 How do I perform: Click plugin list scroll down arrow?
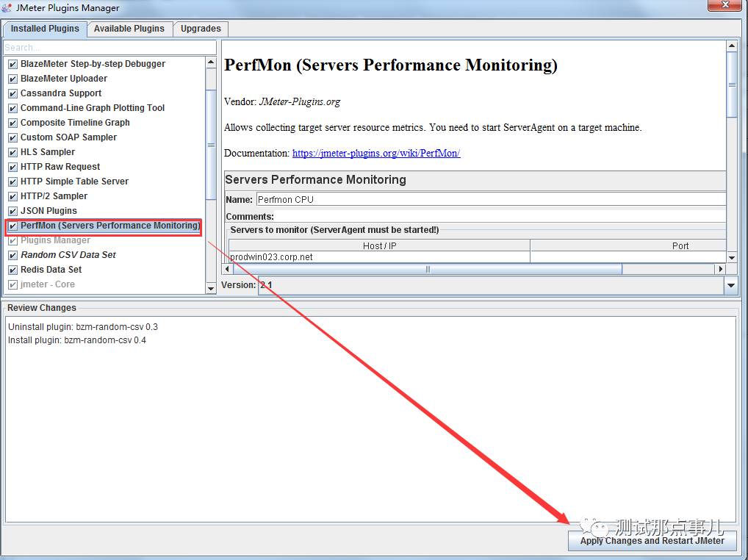pyautogui.click(x=211, y=289)
